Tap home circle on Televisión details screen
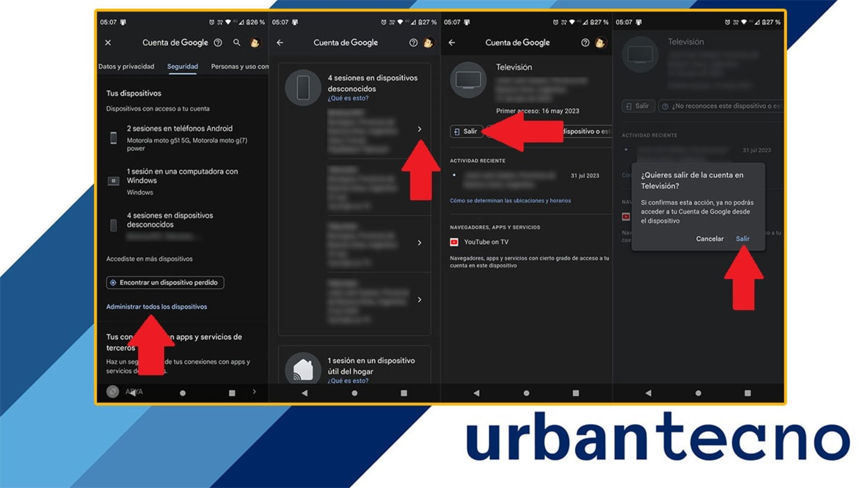 coord(526,393)
